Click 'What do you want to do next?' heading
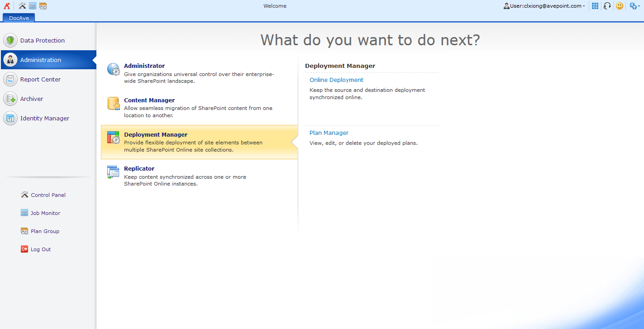Viewport: 644px width, 329px height. pos(370,40)
